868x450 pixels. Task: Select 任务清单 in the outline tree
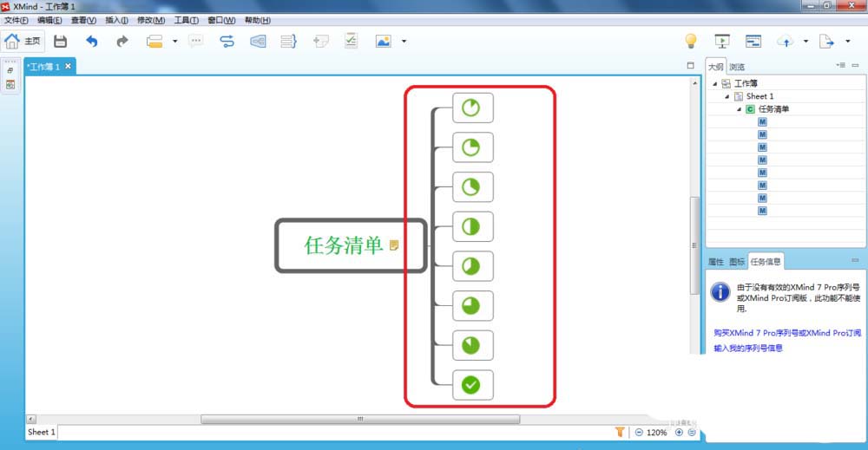(773, 109)
